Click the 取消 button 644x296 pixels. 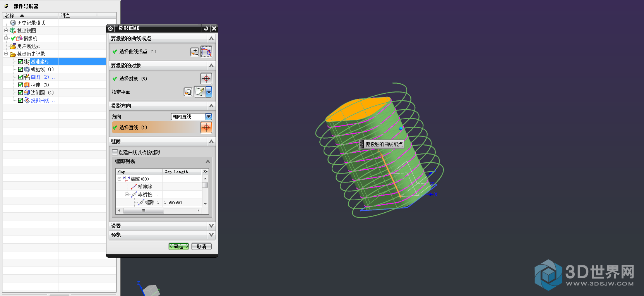pos(201,246)
